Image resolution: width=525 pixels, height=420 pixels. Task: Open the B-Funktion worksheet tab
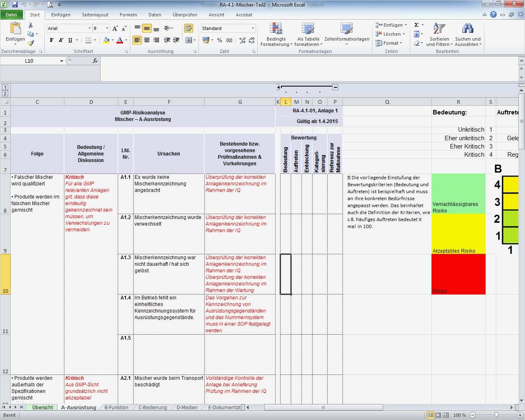[x=115, y=407]
